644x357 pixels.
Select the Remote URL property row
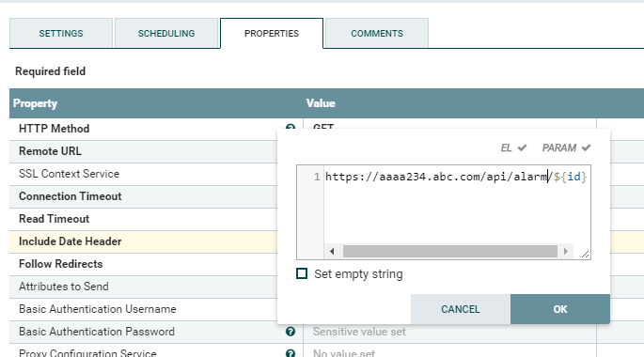point(144,151)
